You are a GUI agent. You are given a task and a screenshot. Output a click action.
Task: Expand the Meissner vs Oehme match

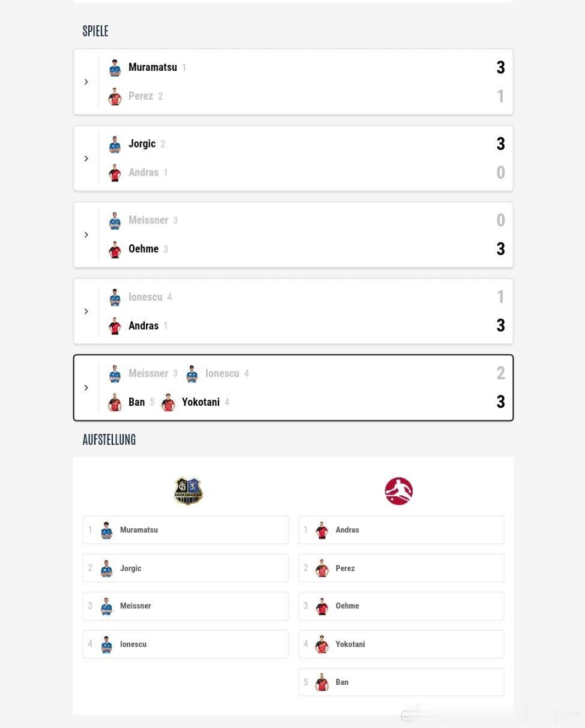[86, 235]
